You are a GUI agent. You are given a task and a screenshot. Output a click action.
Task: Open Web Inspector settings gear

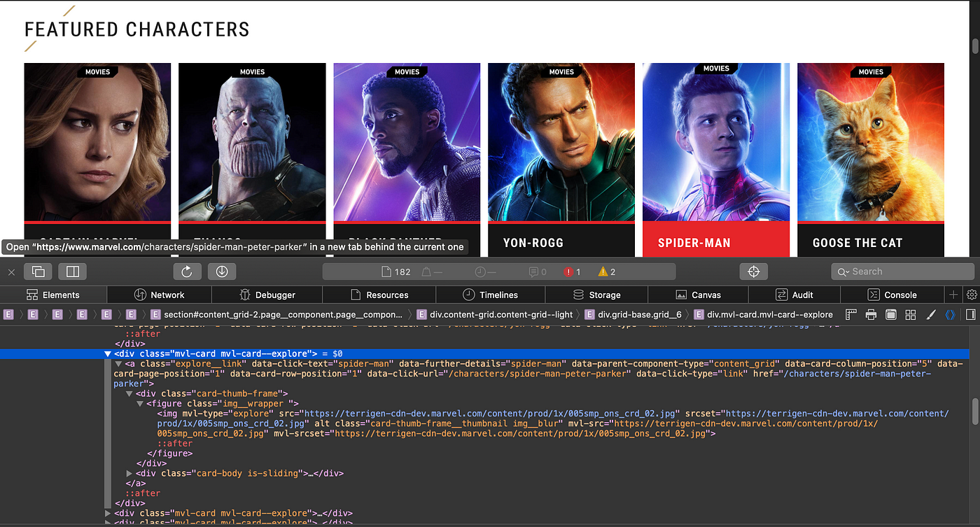971,295
